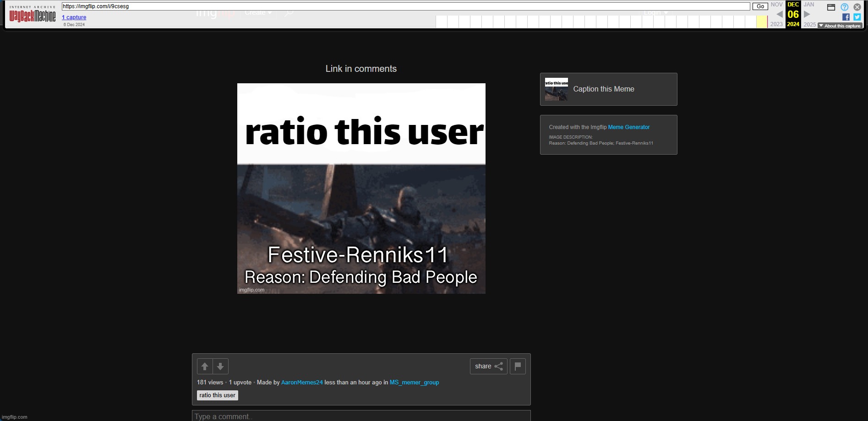The height and width of the screenshot is (421, 868).
Task: Open AaronMemes24 user profile link
Action: [x=302, y=383]
